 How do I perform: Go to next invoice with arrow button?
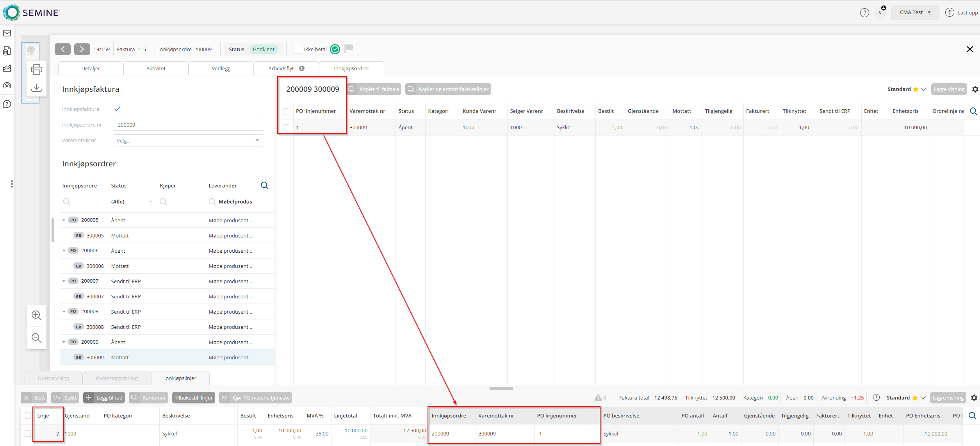82,49
